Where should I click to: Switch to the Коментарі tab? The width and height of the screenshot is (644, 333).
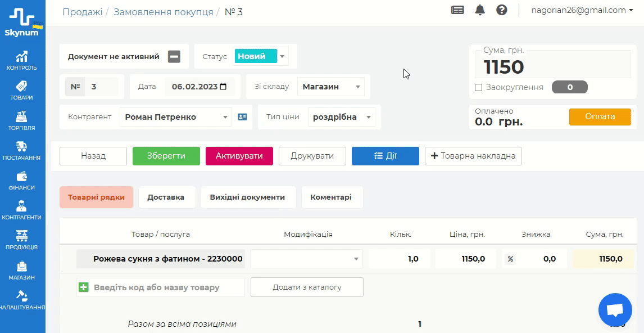331,197
